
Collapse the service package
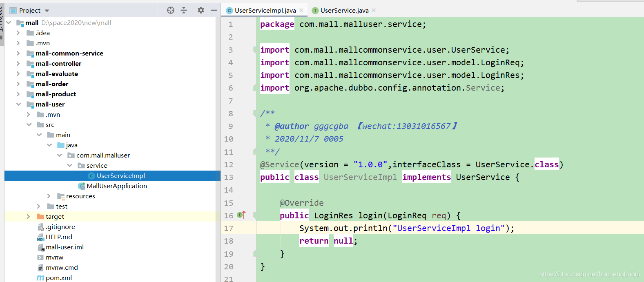(x=69, y=165)
